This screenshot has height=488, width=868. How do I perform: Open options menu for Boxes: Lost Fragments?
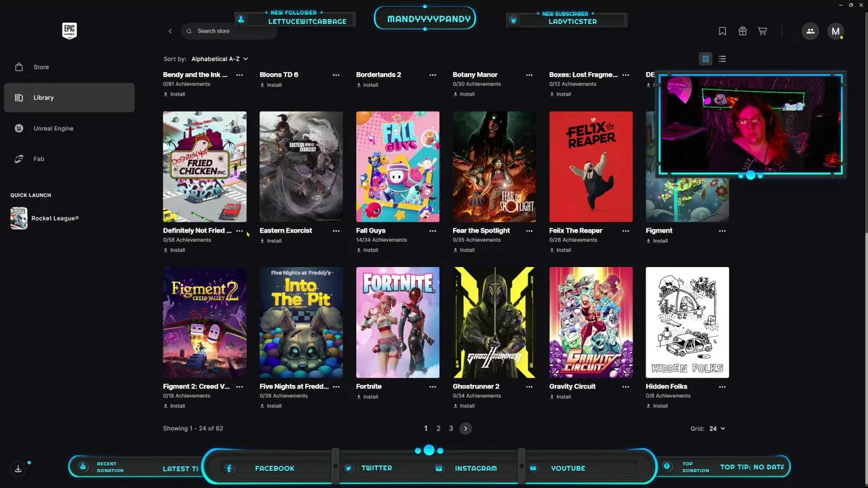tap(625, 75)
